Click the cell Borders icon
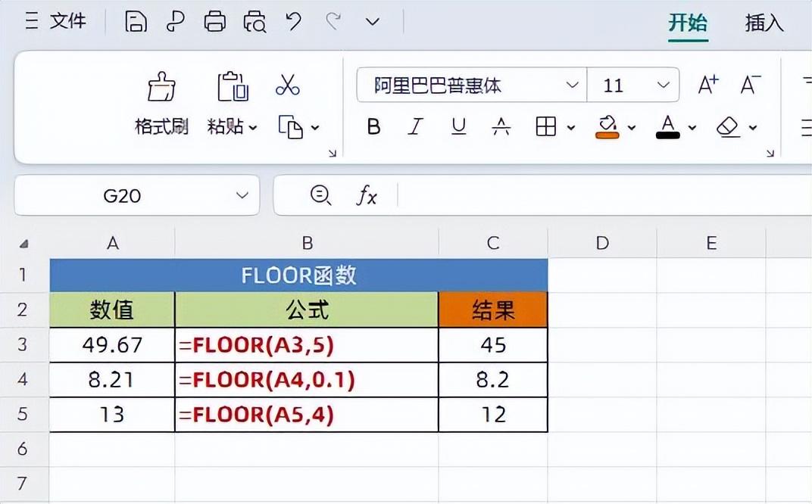 [x=546, y=127]
